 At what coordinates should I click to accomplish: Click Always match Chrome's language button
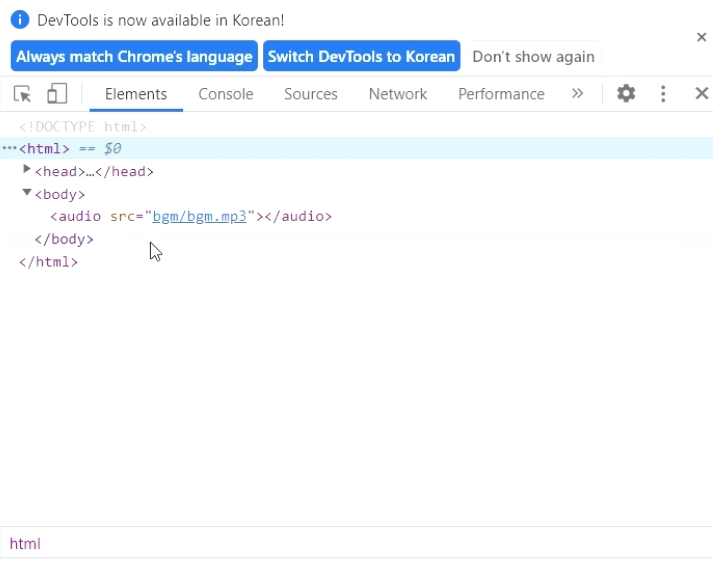coord(134,56)
